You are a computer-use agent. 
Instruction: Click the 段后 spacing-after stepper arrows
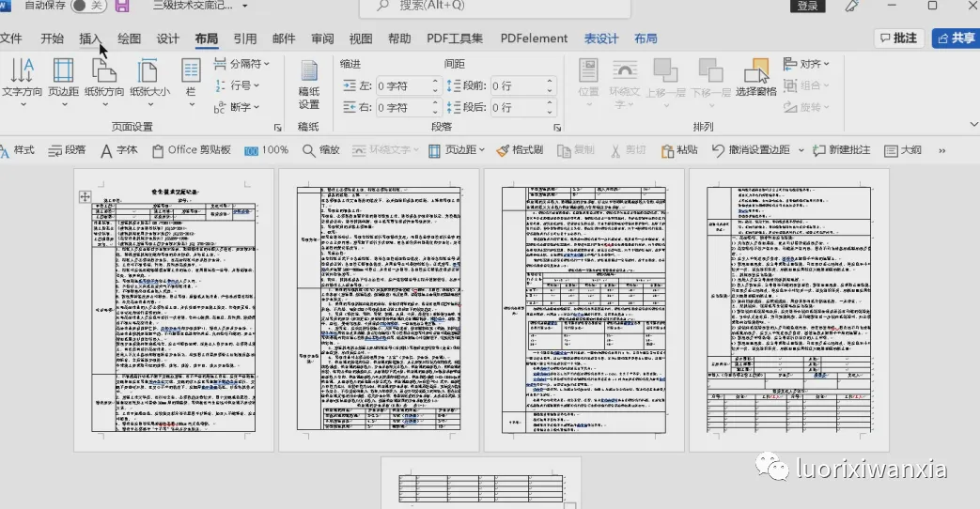click(550, 107)
